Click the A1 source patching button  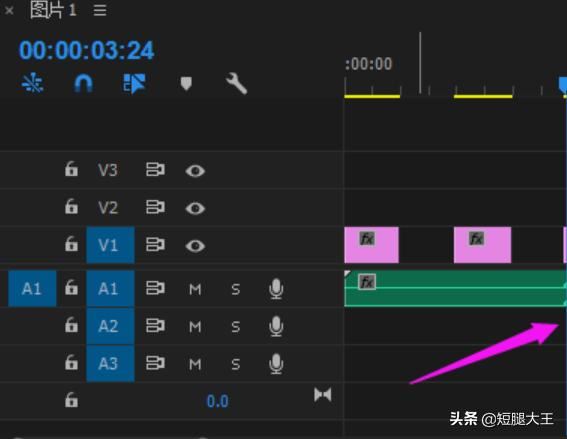[32, 289]
